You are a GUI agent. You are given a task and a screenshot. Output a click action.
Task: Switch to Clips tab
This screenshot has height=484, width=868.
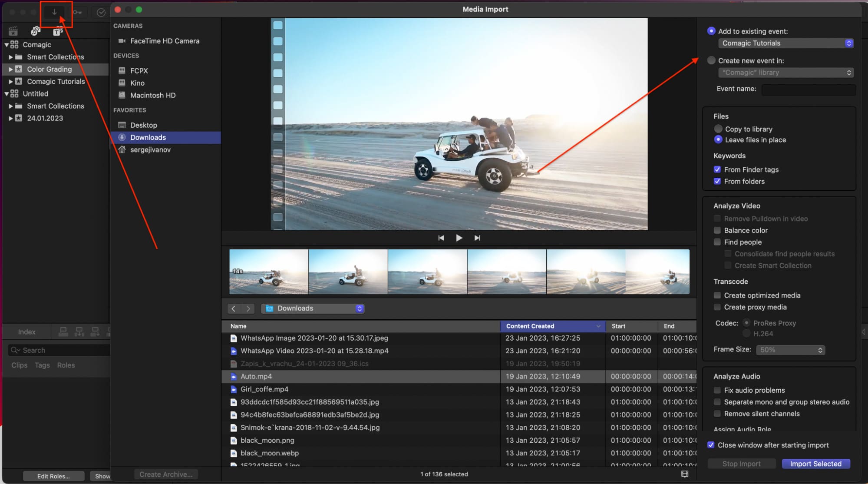(x=19, y=365)
